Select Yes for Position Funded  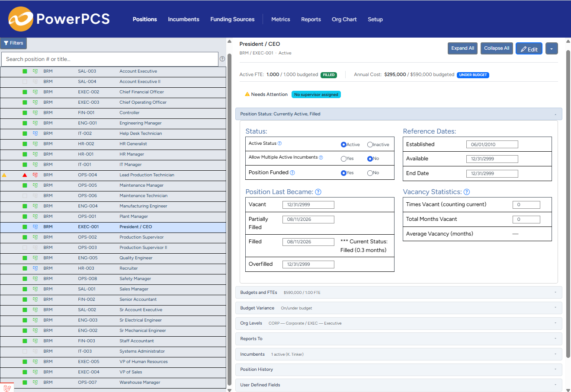(x=343, y=173)
